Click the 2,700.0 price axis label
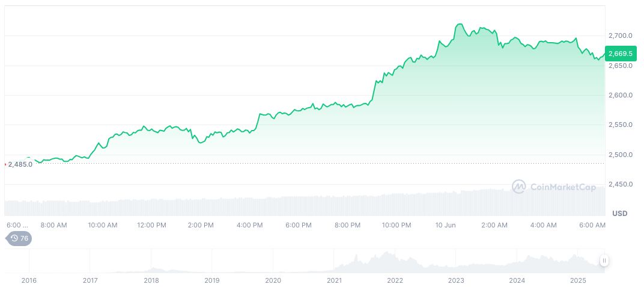 620,36
